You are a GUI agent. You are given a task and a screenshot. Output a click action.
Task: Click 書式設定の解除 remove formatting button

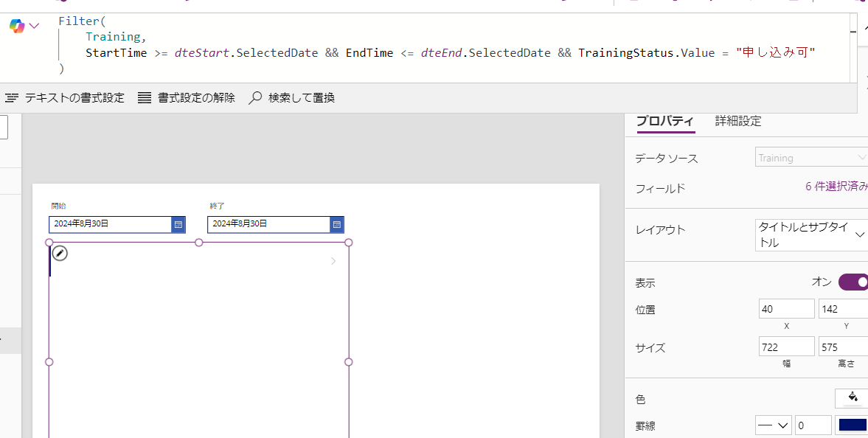(x=187, y=98)
